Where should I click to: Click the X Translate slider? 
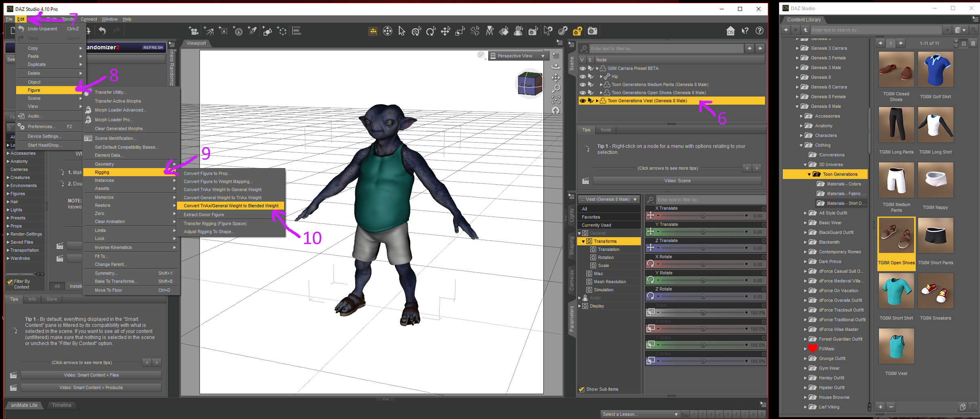click(x=703, y=216)
